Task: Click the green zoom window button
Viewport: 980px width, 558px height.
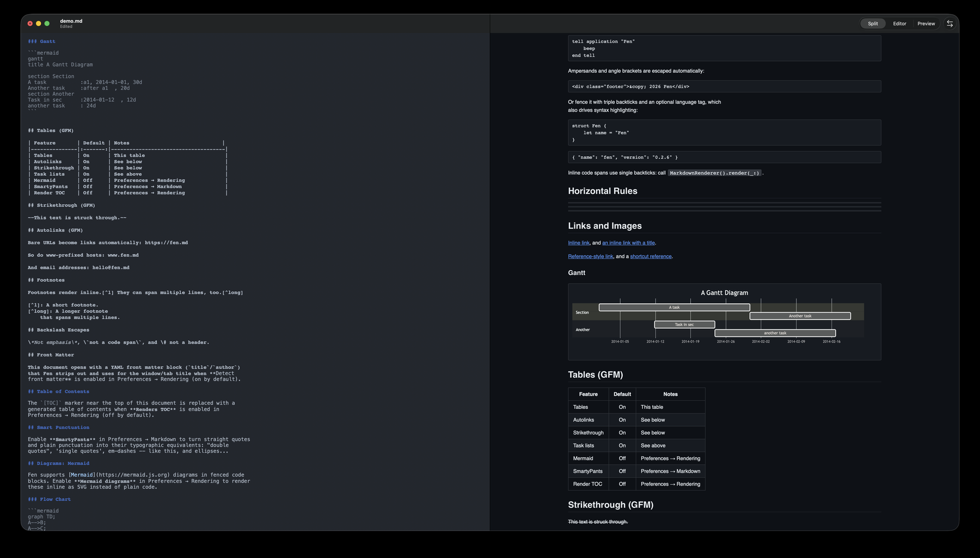Action: point(47,23)
